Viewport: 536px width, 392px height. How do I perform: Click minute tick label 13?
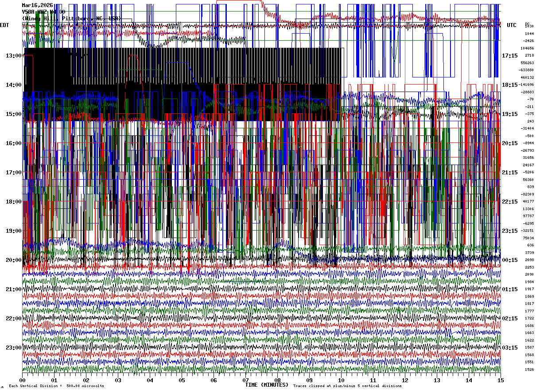(x=437, y=380)
